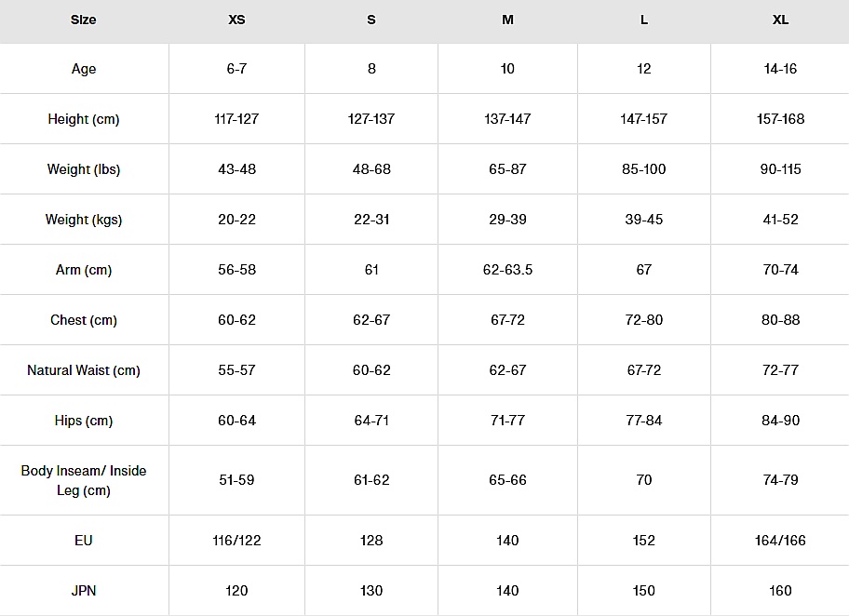Click the chest value 80-88
This screenshot has width=849, height=616.
pyautogui.click(x=780, y=320)
